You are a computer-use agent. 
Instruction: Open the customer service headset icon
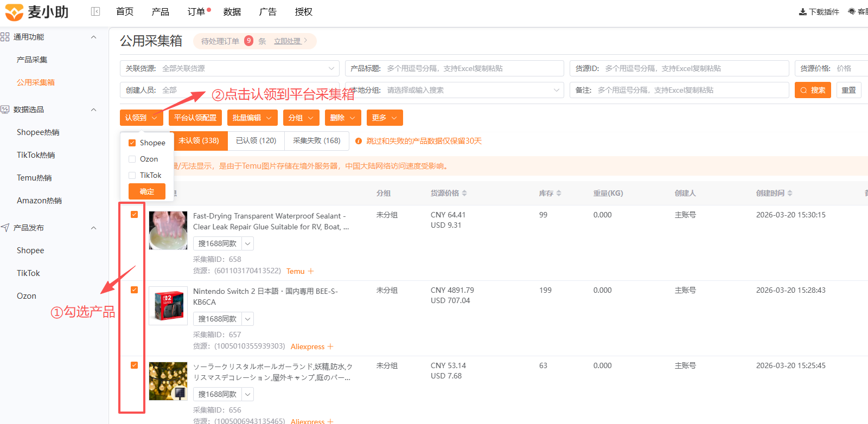(x=852, y=11)
